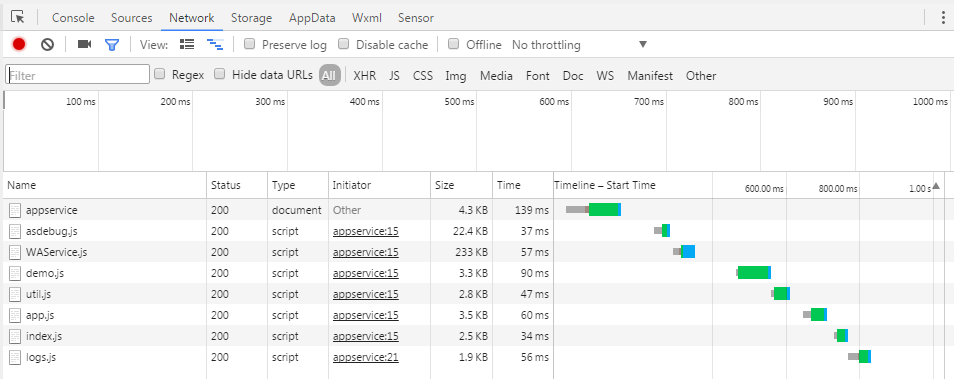Stop recording network log

pos(19,44)
